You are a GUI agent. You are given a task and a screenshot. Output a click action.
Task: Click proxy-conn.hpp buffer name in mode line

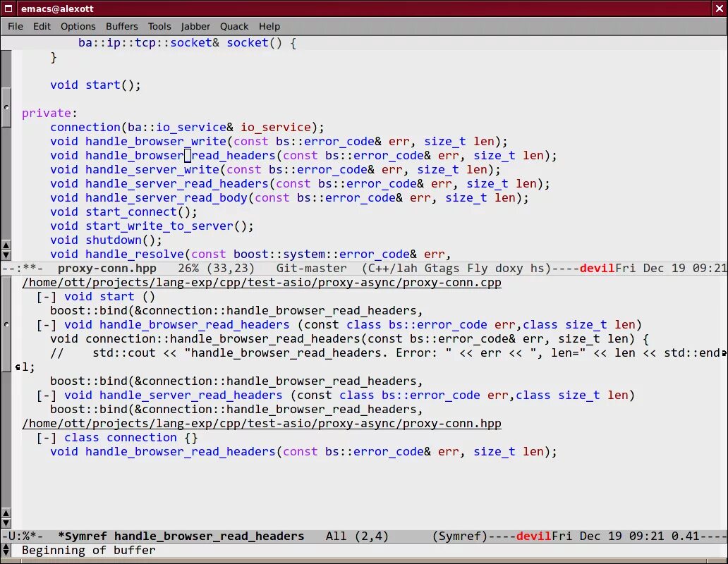[107, 268]
